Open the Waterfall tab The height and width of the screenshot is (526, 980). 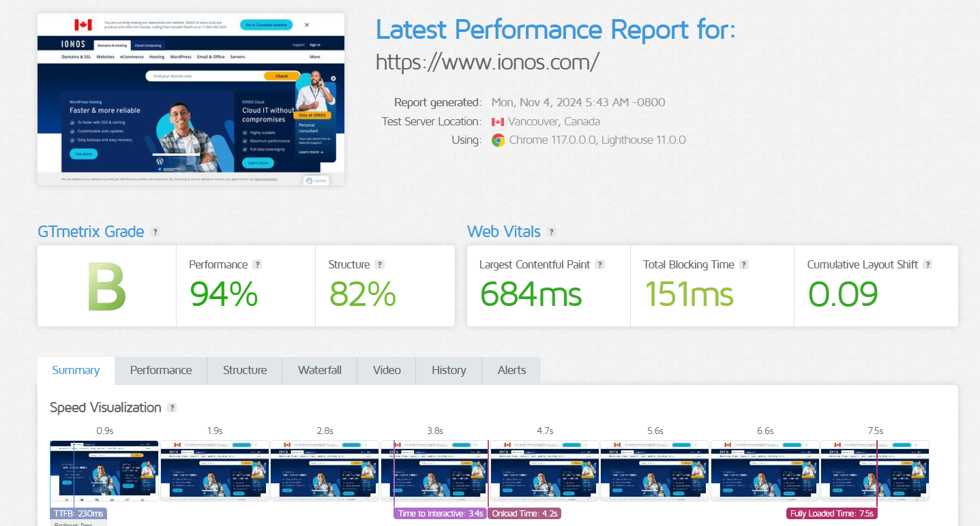coord(320,371)
